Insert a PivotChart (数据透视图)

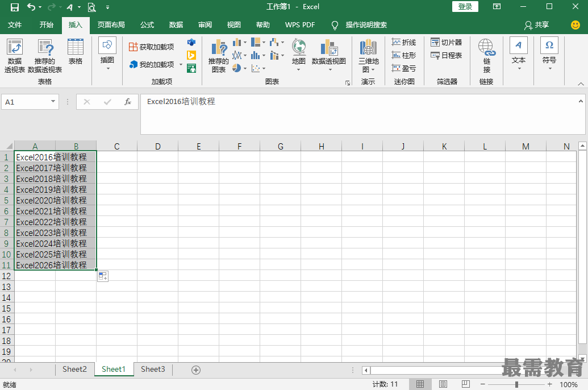point(329,55)
